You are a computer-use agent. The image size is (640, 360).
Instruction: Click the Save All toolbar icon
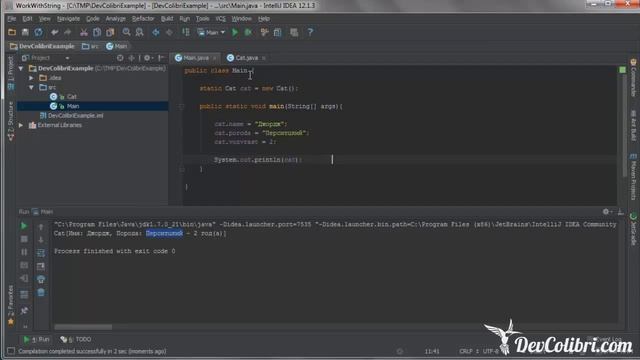[25, 32]
